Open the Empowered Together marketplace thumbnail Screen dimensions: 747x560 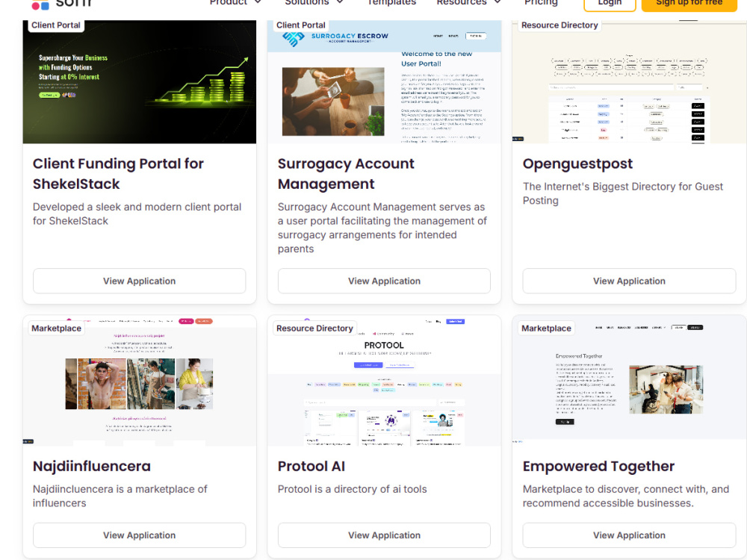pos(629,381)
